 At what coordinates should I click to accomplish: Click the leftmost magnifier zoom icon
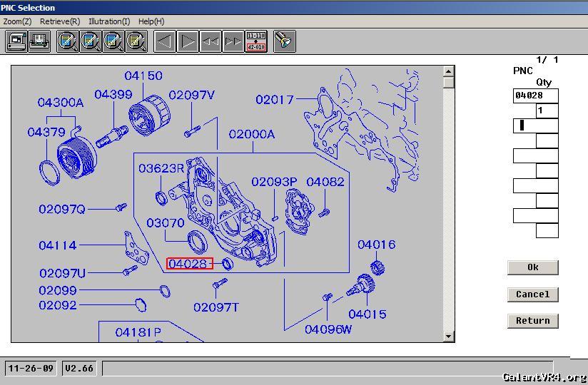[68, 41]
